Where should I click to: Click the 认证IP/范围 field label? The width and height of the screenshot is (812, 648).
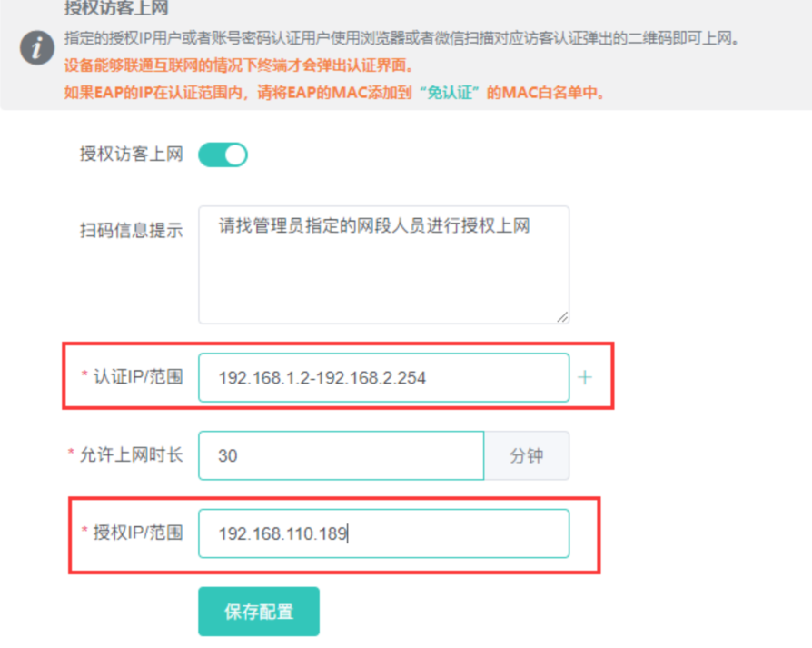pyautogui.click(x=138, y=376)
